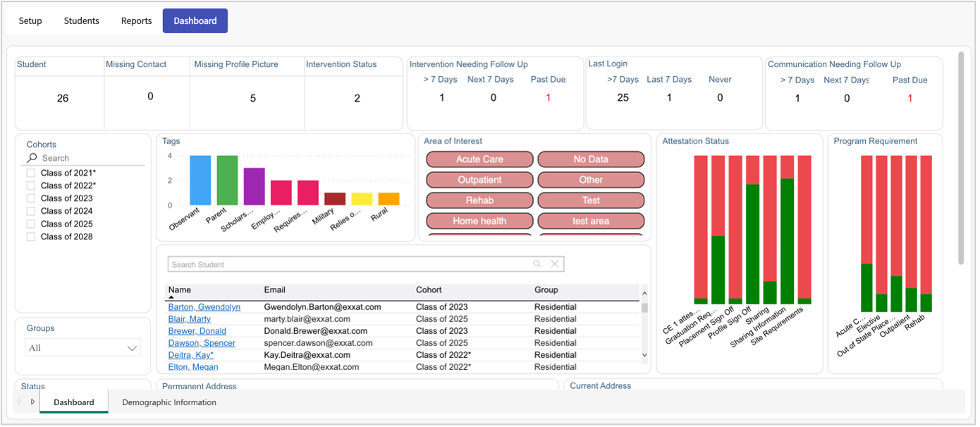
Task: Open the Groups dropdown showing All
Action: tap(82, 348)
